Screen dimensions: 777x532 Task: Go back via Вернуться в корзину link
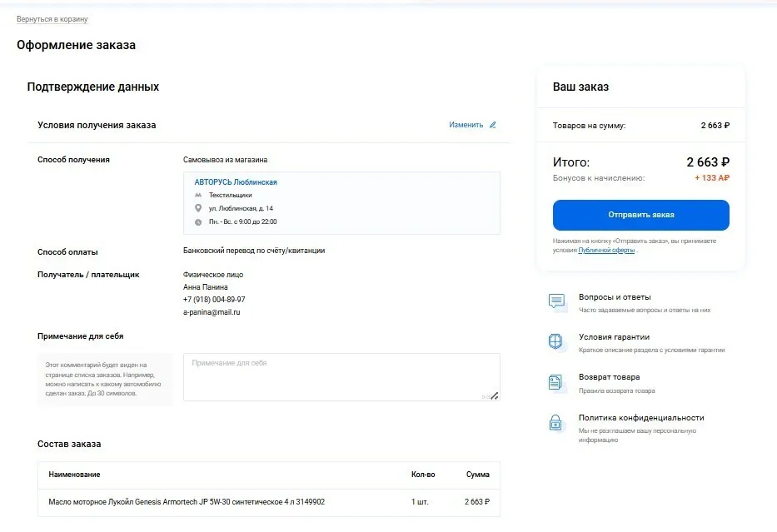point(52,19)
